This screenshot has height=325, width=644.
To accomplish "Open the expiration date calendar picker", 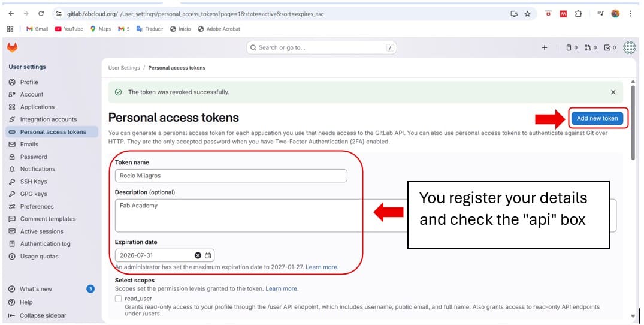I will point(208,255).
